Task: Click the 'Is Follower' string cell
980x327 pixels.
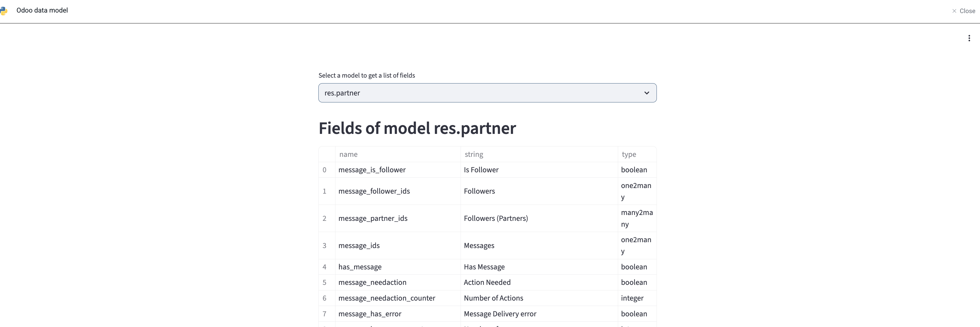Action: point(539,170)
